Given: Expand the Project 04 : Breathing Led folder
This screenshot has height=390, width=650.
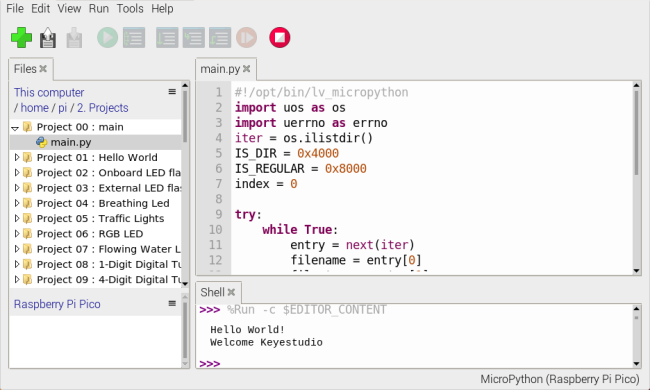Looking at the screenshot, I should pos(17,203).
